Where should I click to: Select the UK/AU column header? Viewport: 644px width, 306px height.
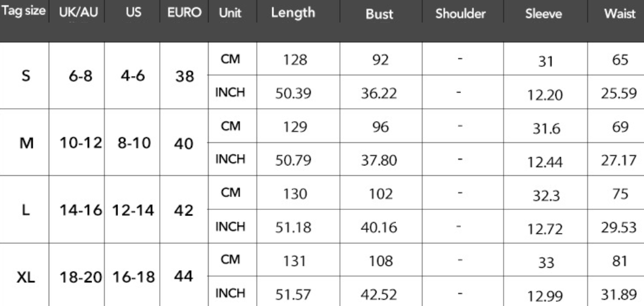pos(78,12)
